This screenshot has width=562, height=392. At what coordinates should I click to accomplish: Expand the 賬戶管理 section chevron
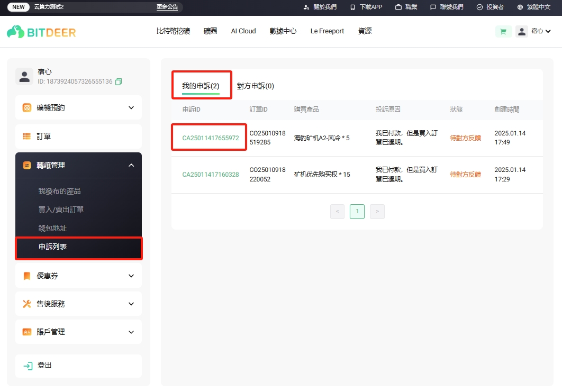pyautogui.click(x=131, y=332)
